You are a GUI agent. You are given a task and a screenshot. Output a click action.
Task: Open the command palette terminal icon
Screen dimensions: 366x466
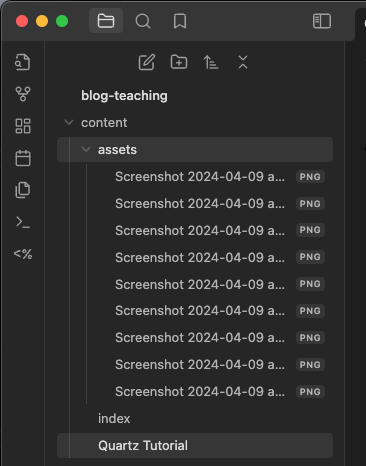(x=23, y=222)
